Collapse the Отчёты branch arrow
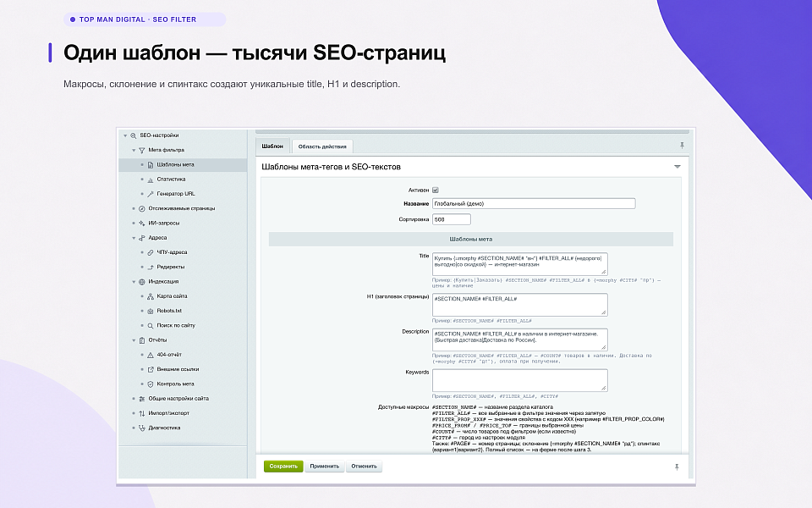Viewport: 812px width, 508px height. coord(134,340)
